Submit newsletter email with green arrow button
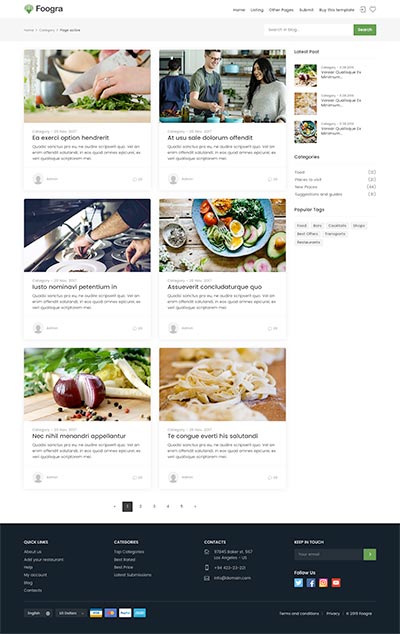This screenshot has height=634, width=400. [x=370, y=554]
